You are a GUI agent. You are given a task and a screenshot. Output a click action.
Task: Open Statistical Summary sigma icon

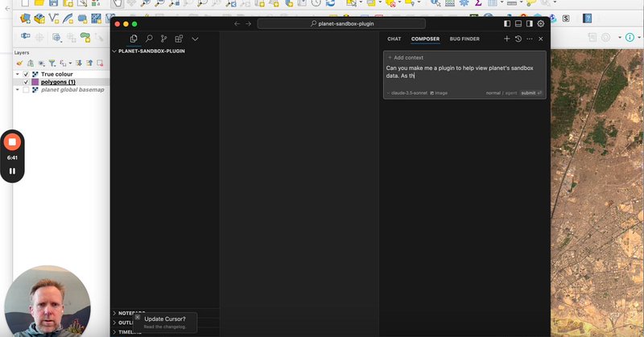pos(478,3)
